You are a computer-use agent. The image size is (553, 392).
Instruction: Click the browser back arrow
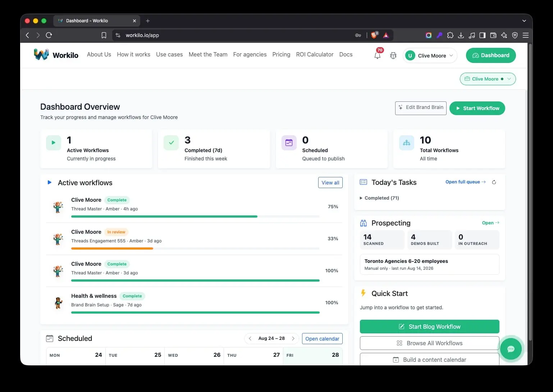pos(27,35)
